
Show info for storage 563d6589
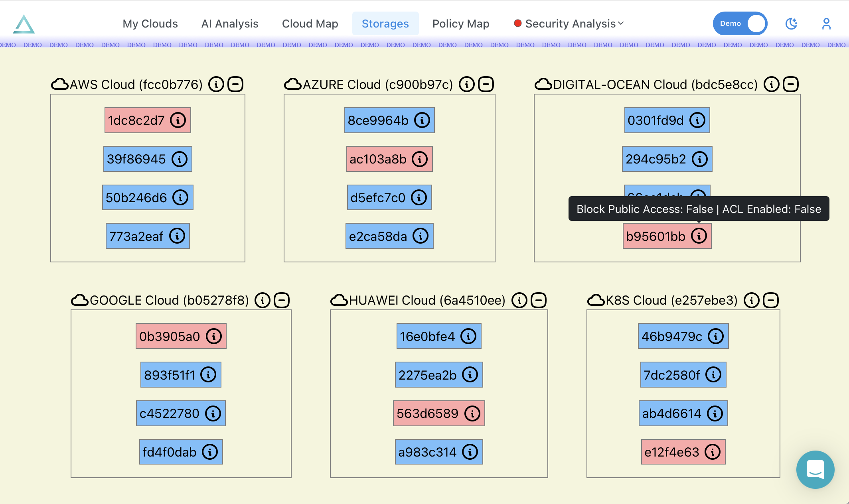pos(472,413)
